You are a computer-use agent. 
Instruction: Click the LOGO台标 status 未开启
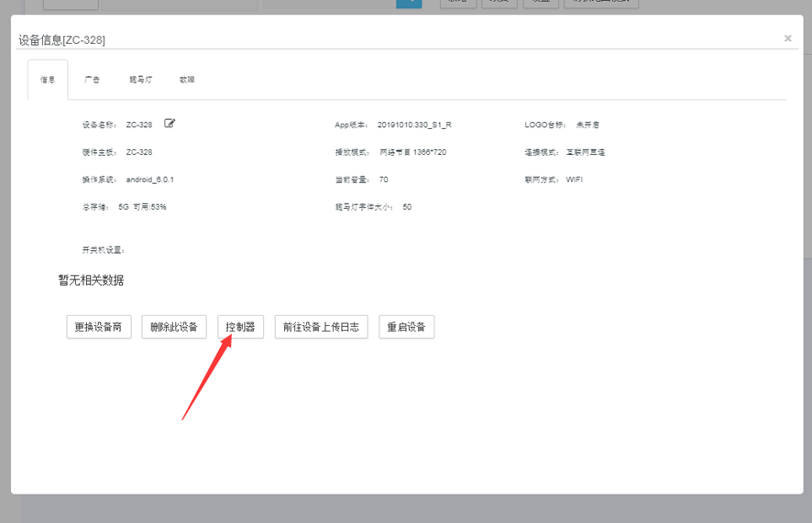click(587, 125)
